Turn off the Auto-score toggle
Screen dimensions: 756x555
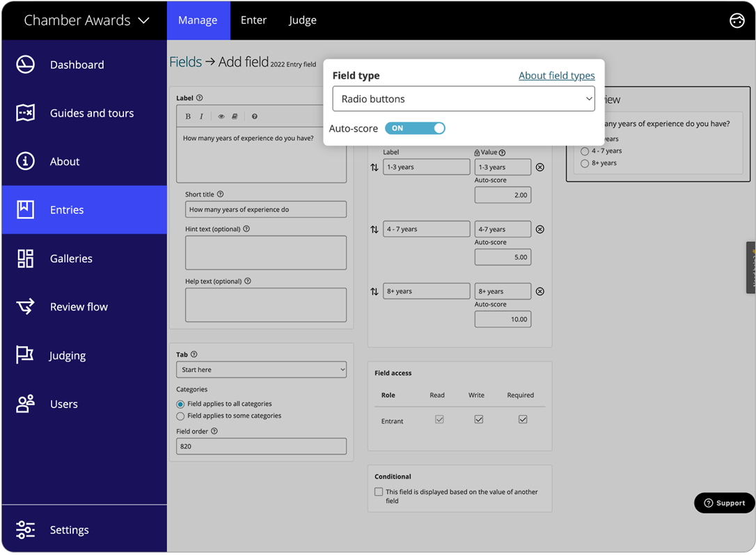coord(416,128)
